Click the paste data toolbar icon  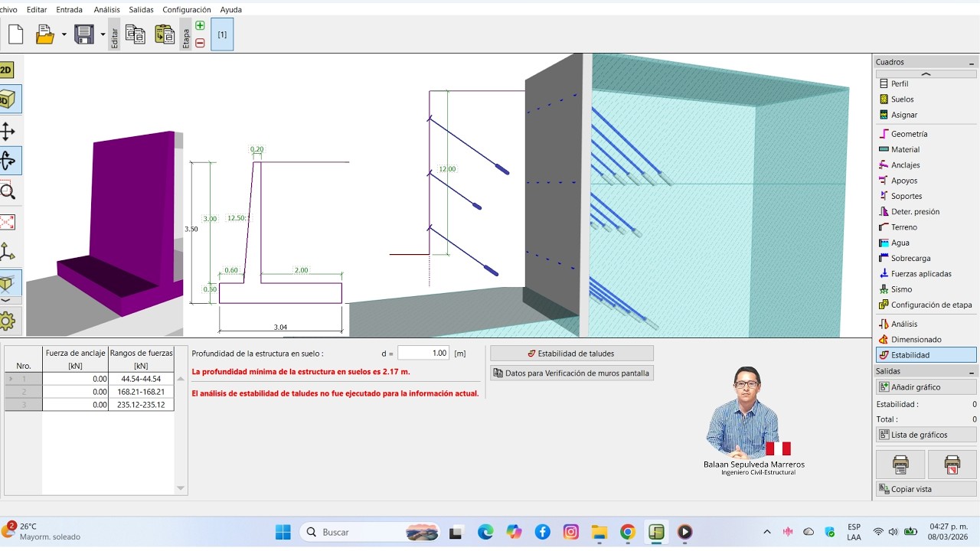165,34
